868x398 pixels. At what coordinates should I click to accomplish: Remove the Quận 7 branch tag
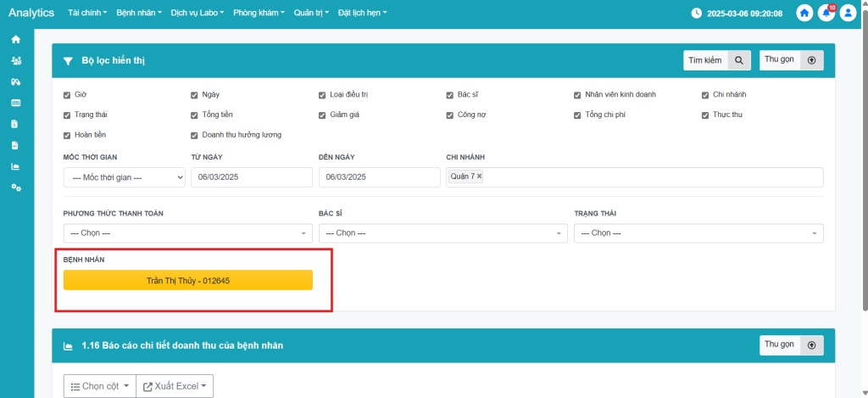pyautogui.click(x=479, y=177)
